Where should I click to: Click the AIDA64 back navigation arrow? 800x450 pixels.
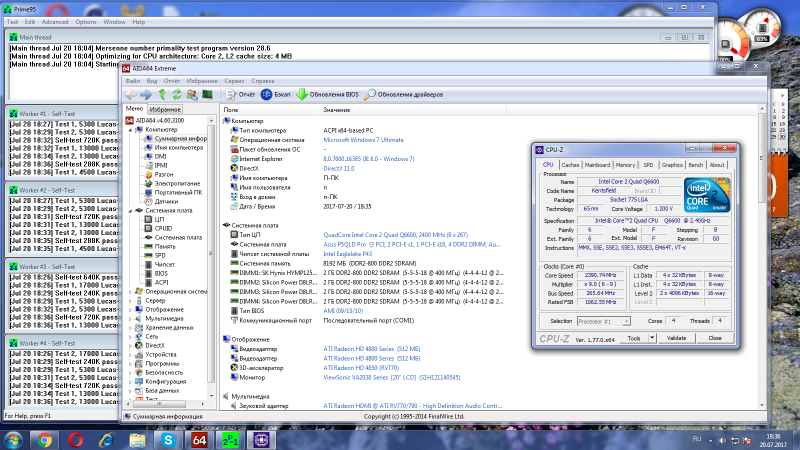click(131, 94)
